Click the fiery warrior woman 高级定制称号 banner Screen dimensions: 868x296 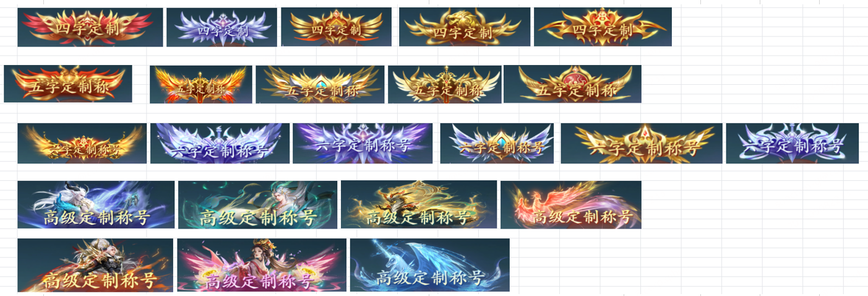pos(95,265)
